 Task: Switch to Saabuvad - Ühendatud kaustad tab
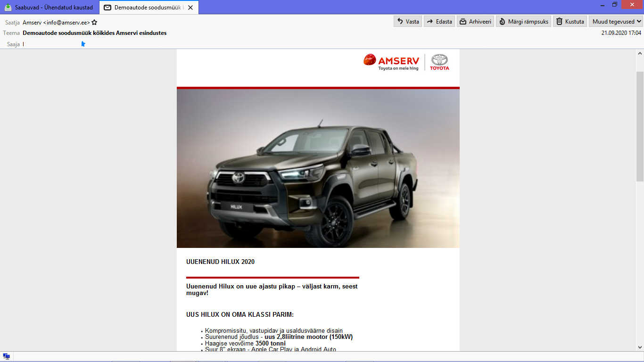[50, 8]
